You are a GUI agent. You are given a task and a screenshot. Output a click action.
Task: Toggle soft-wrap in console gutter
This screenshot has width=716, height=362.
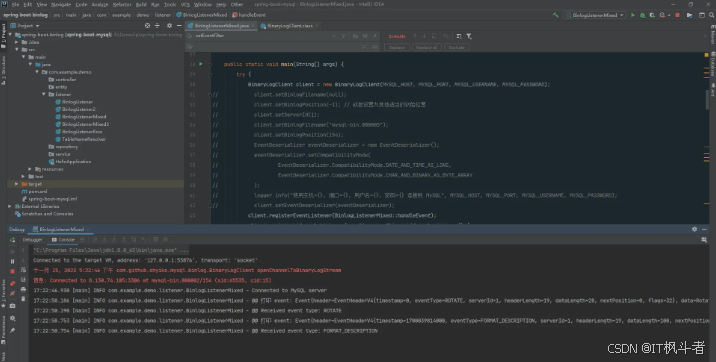23,270
